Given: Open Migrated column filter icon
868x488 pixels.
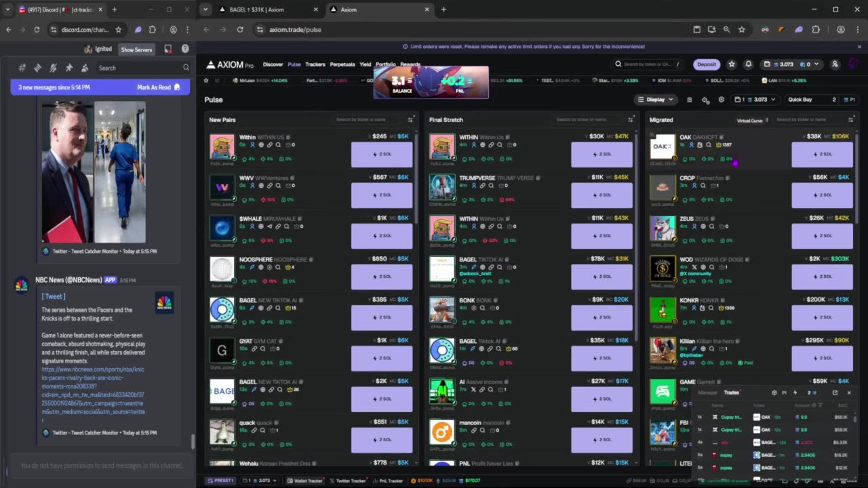Looking at the screenshot, I should pyautogui.click(x=850, y=120).
